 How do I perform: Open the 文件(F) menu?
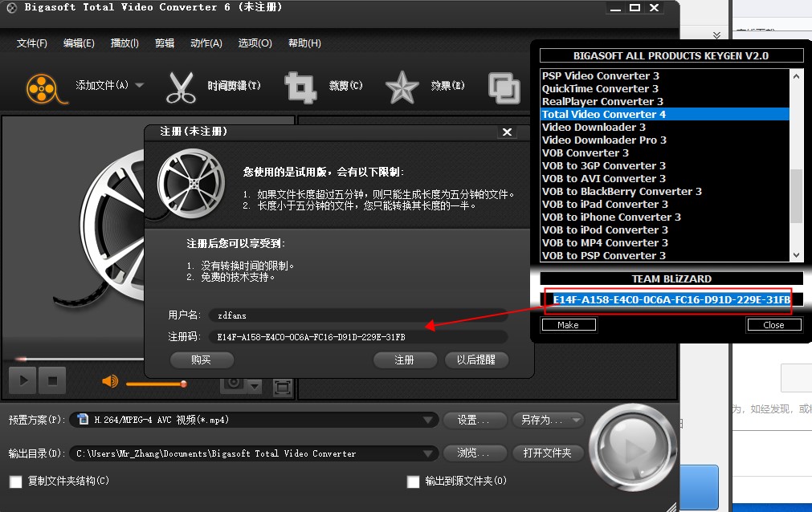[x=31, y=43]
